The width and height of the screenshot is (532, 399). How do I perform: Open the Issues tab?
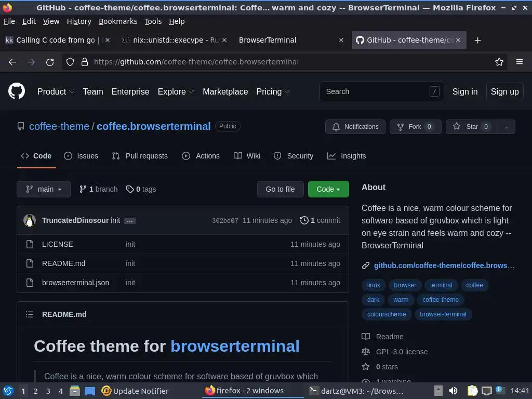[x=81, y=156]
